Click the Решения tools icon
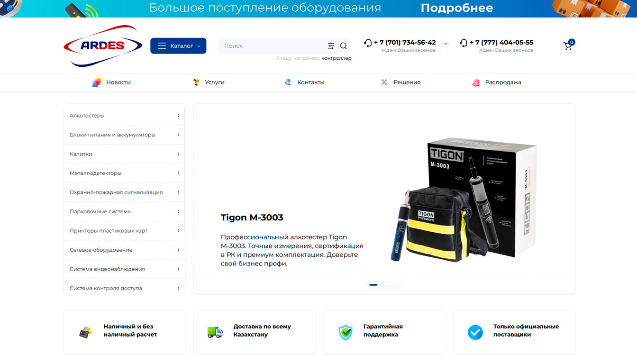Viewport: 637px width, 364px height. 384,82
